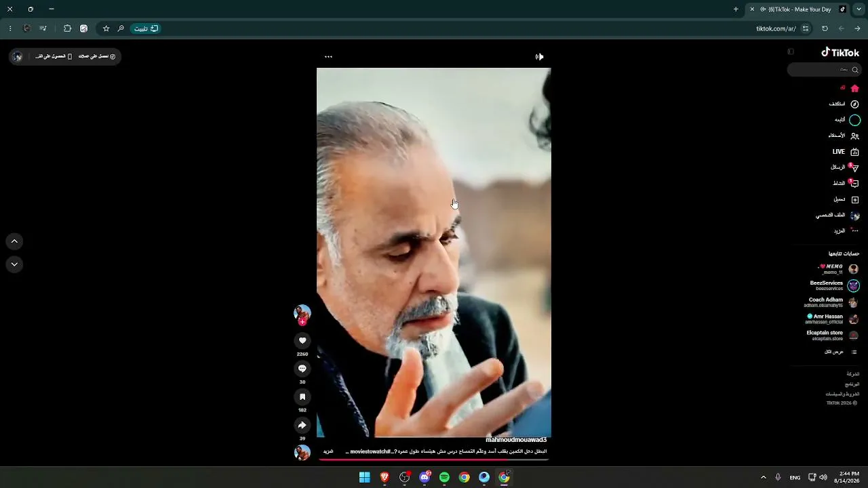Image resolution: width=868 pixels, height=488 pixels.
Task: Open the Explore page in the sidebar
Action: coord(844,104)
